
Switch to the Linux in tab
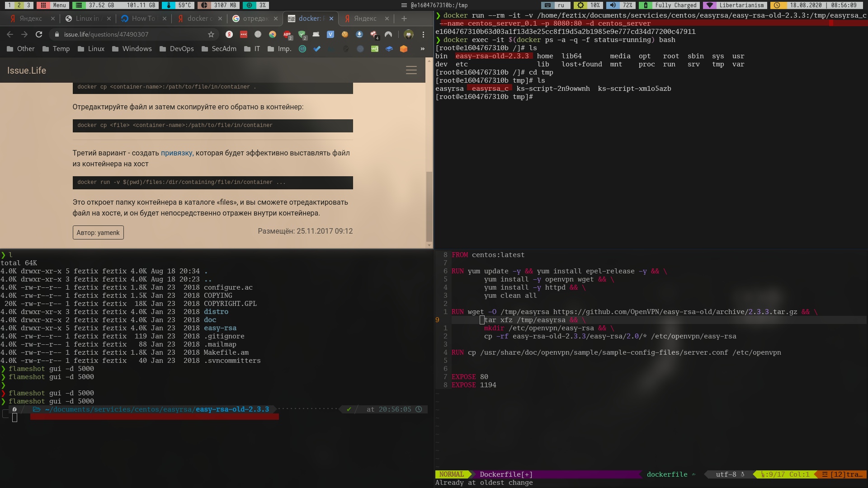[x=87, y=19]
